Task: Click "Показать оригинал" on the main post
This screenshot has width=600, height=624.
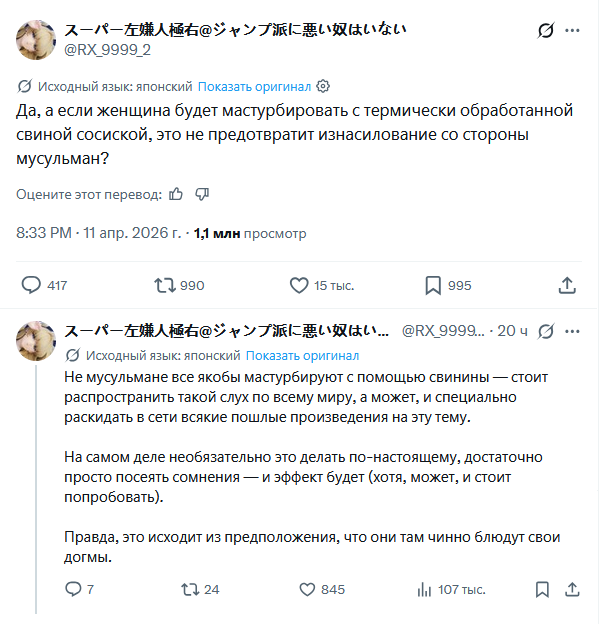Action: click(254, 87)
